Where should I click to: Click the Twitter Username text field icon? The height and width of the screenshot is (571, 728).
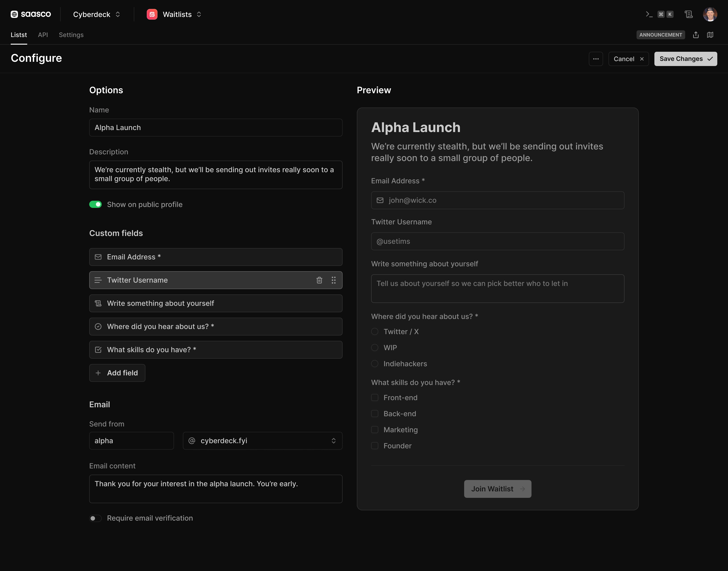[x=98, y=280]
